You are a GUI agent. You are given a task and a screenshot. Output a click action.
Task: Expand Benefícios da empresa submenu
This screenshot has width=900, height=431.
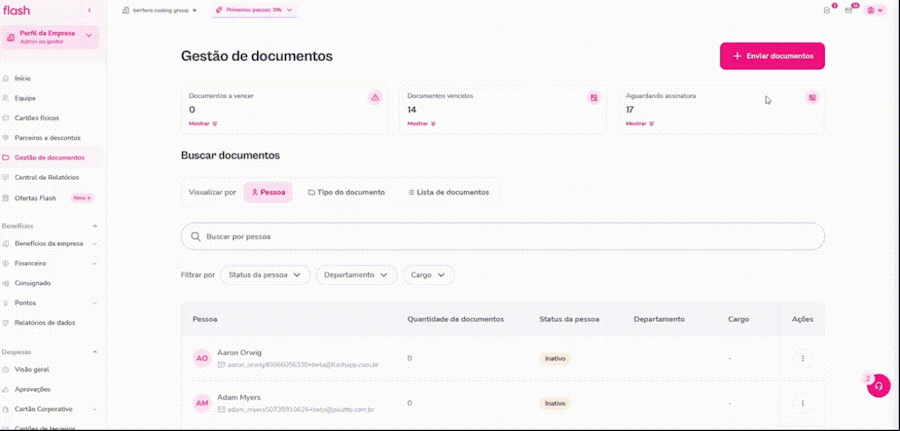(95, 243)
